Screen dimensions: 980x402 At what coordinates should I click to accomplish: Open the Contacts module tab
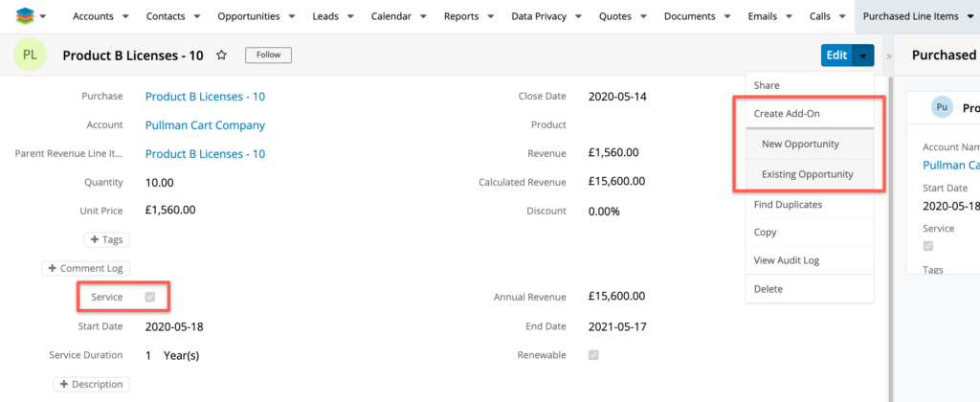tap(166, 17)
